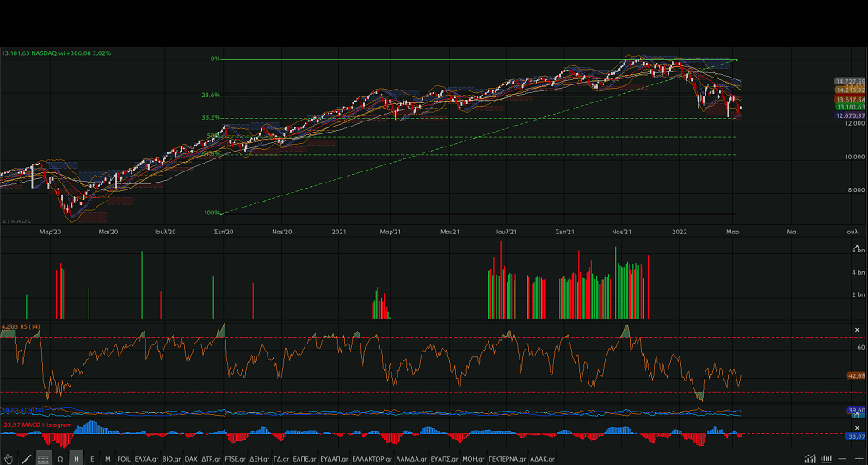Click the NASDAQ.wi quote header text

coord(56,53)
